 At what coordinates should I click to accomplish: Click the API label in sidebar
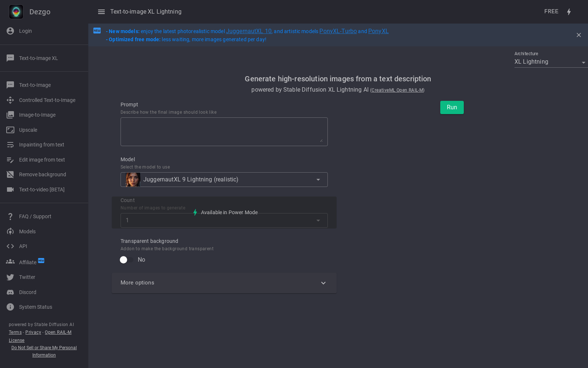[23, 246]
